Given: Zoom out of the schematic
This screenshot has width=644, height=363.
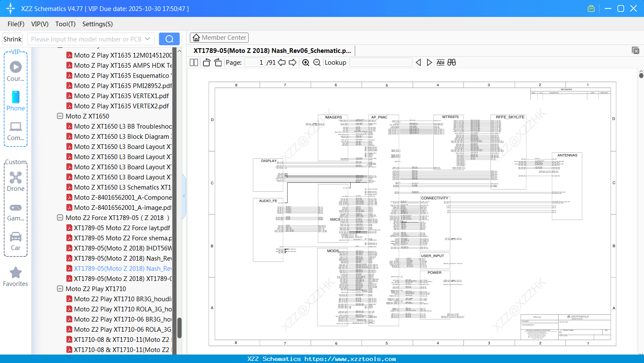Looking at the screenshot, I should (x=317, y=62).
